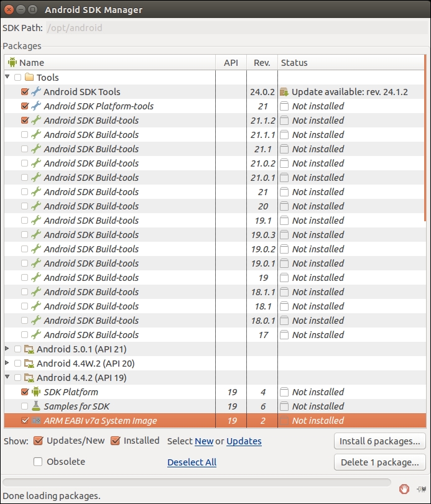Click the package list vertical scrollbar
Image resolution: width=431 pixels, height=504 pixels.
[x=426, y=143]
